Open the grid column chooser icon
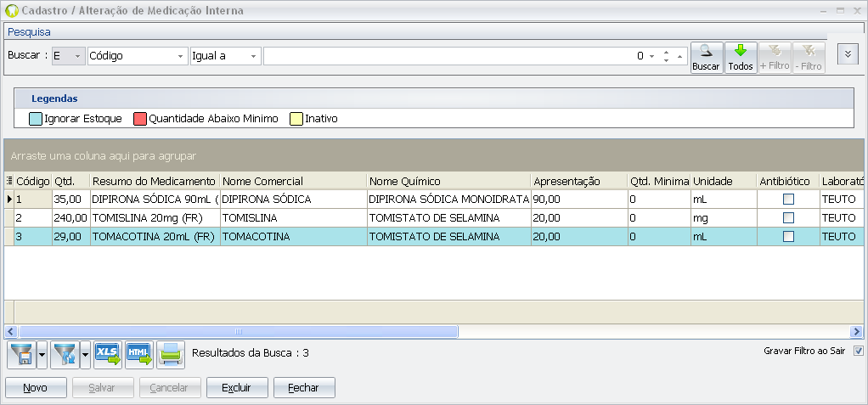868x405 pixels. pos(8,180)
